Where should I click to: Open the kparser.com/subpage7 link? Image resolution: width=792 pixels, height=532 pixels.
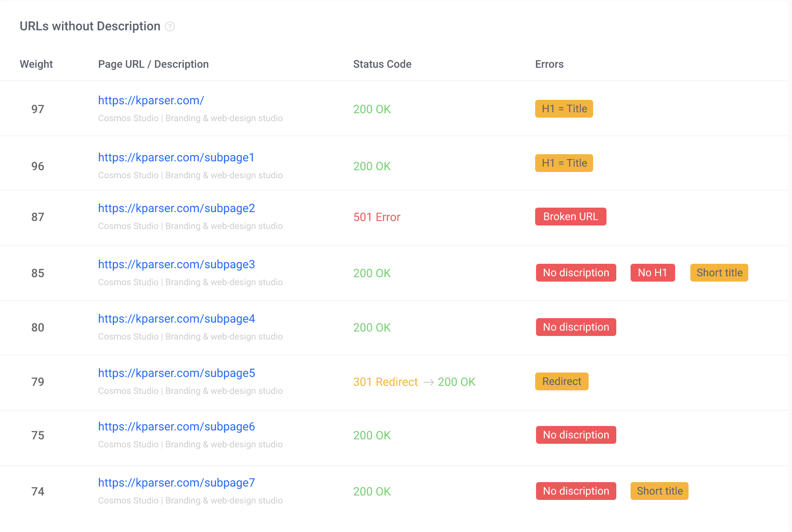pos(176,483)
